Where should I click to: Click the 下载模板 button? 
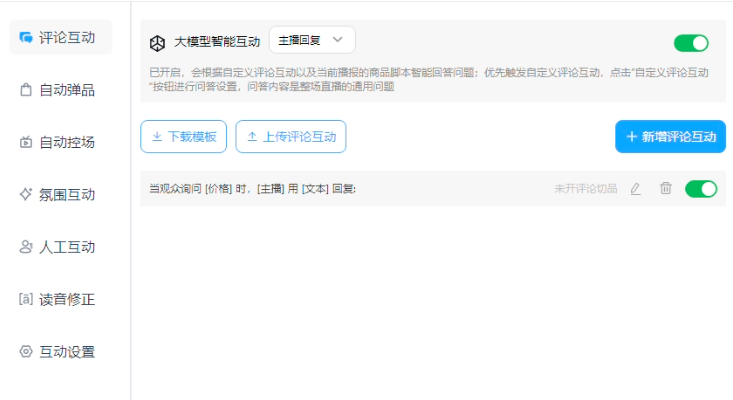tap(184, 137)
